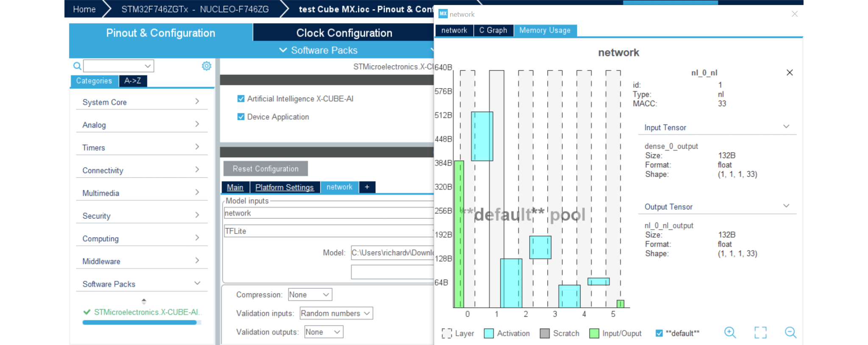The image size is (868, 345).
Task: Click the zoom out magnifier icon
Action: [790, 333]
